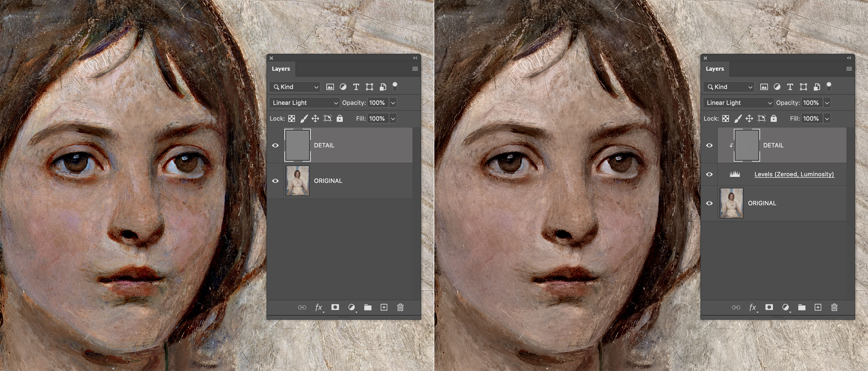The height and width of the screenshot is (371, 868).
Task: Hide DETAIL layer in right panel
Action: pos(709,145)
